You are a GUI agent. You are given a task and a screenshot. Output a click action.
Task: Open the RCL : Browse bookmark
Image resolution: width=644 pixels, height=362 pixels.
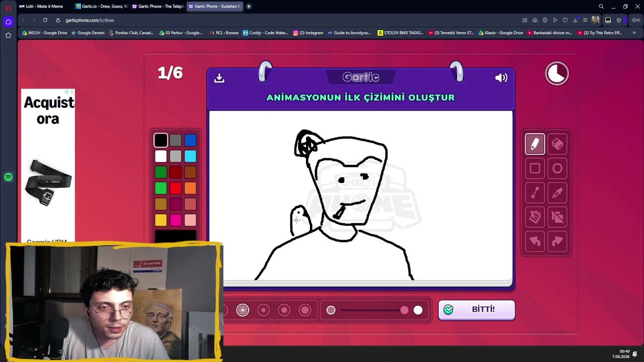coord(223,33)
